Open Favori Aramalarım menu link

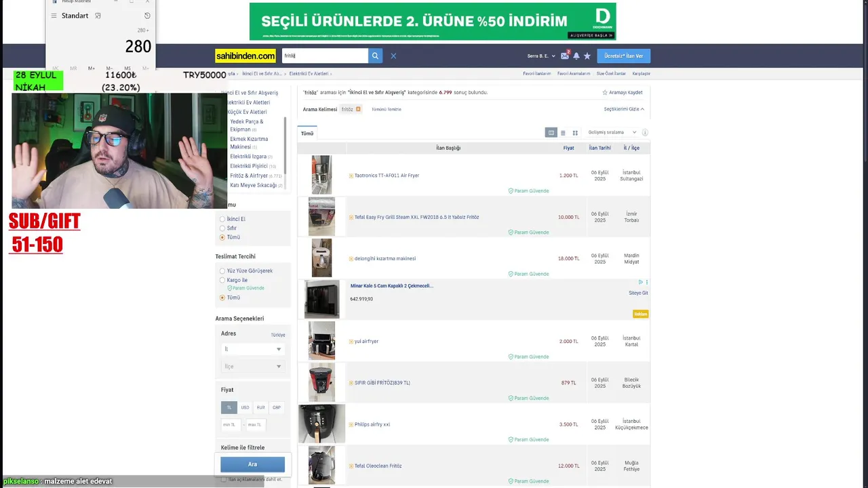[574, 73]
